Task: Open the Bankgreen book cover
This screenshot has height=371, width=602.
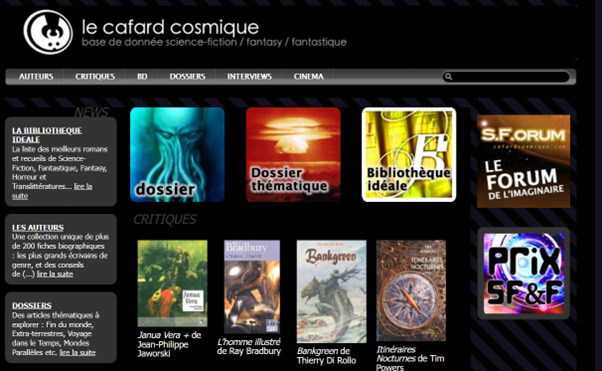Action: [x=331, y=292]
